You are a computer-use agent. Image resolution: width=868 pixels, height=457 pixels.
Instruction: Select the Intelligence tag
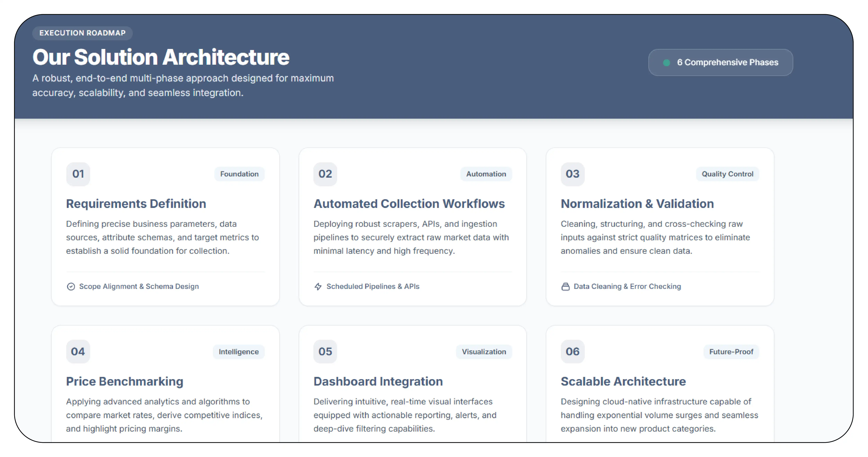(239, 352)
